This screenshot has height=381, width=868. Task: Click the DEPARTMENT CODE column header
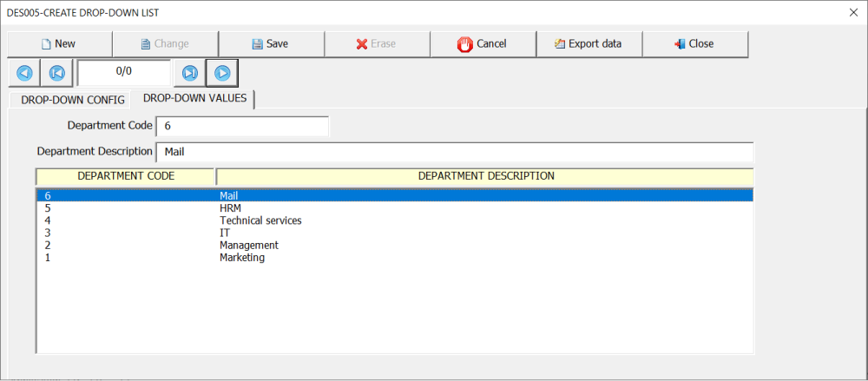126,176
